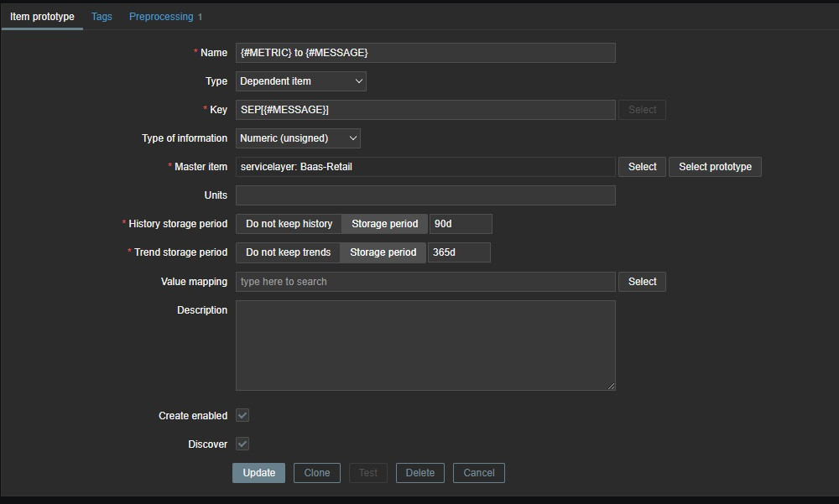Select Storage period for trend storage
Image resolution: width=839 pixels, height=504 pixels.
point(383,252)
